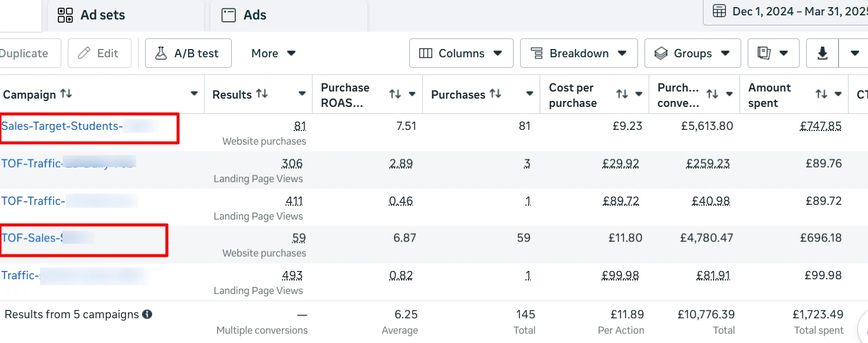Screen dimensions: 868x343
Task: Open Cost per purchase column caret
Action: click(x=639, y=94)
